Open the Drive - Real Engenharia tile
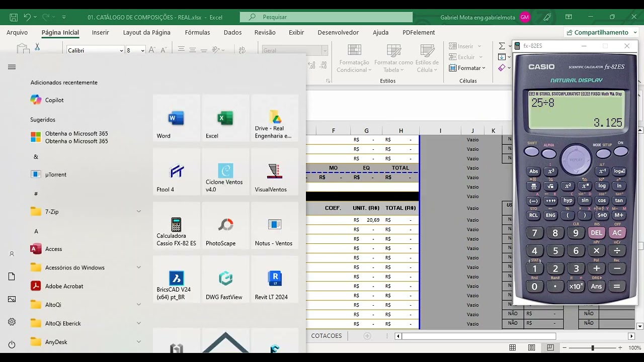 [274, 118]
